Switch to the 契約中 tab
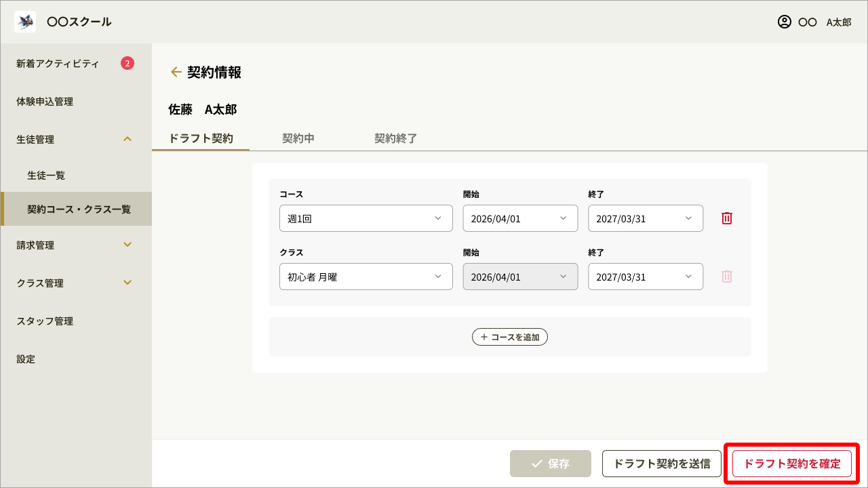 click(298, 138)
